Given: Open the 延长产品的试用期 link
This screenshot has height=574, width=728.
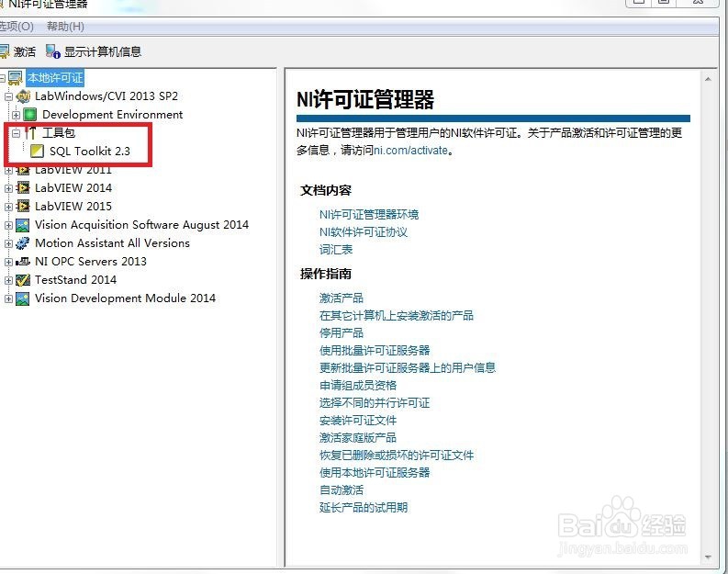Looking at the screenshot, I should click(x=364, y=508).
